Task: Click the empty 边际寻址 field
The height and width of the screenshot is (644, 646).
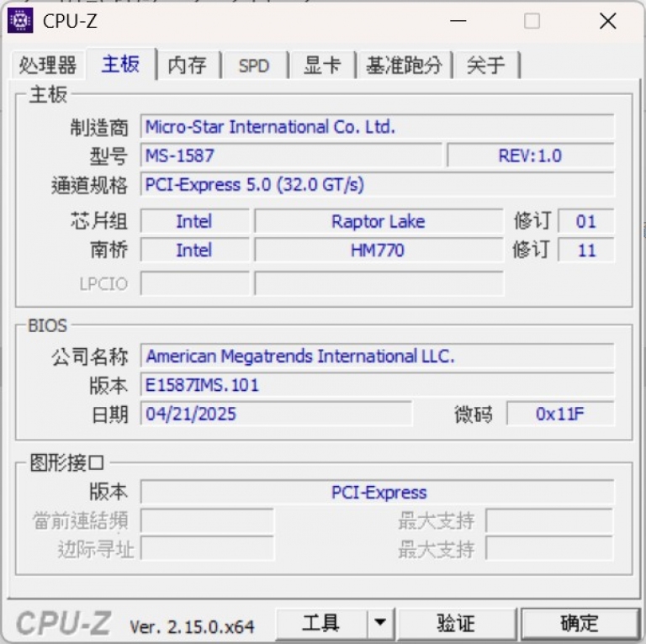Action: pyautogui.click(x=207, y=548)
